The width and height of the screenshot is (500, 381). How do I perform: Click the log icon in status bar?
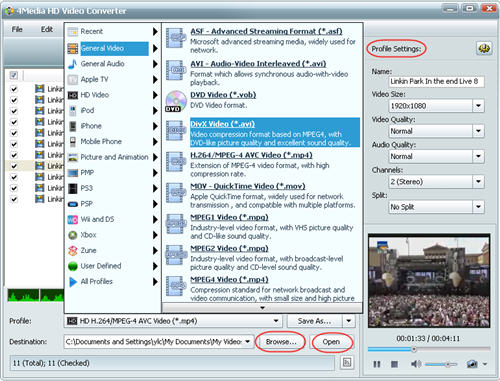pos(347,362)
